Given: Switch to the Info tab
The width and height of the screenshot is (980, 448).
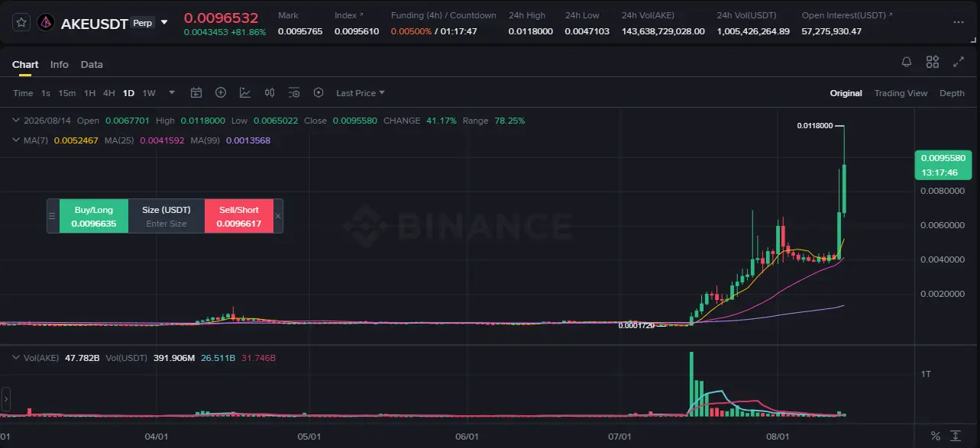Looking at the screenshot, I should coord(59,64).
